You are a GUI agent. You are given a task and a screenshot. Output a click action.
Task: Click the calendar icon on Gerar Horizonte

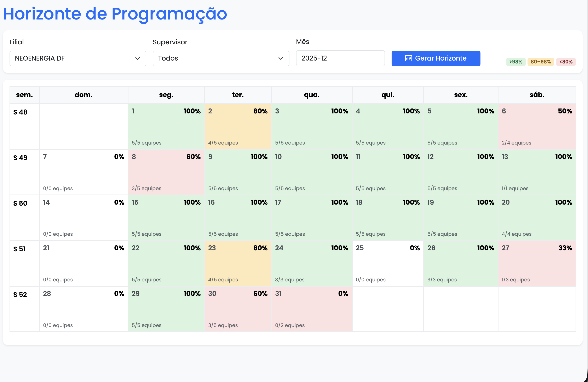409,58
